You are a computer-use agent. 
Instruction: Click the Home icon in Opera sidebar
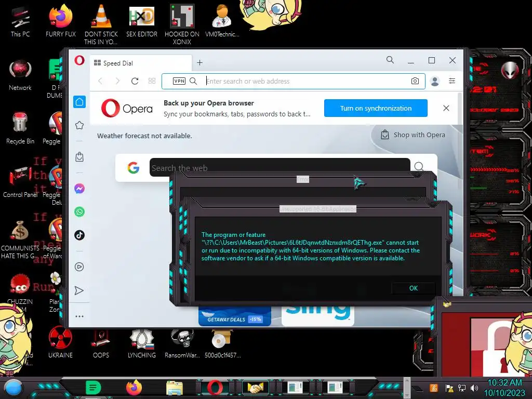[x=79, y=102]
